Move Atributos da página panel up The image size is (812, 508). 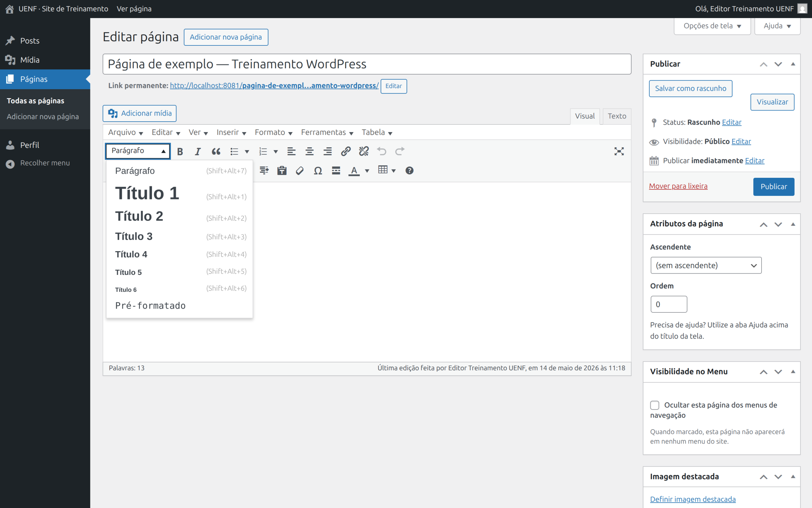(763, 224)
